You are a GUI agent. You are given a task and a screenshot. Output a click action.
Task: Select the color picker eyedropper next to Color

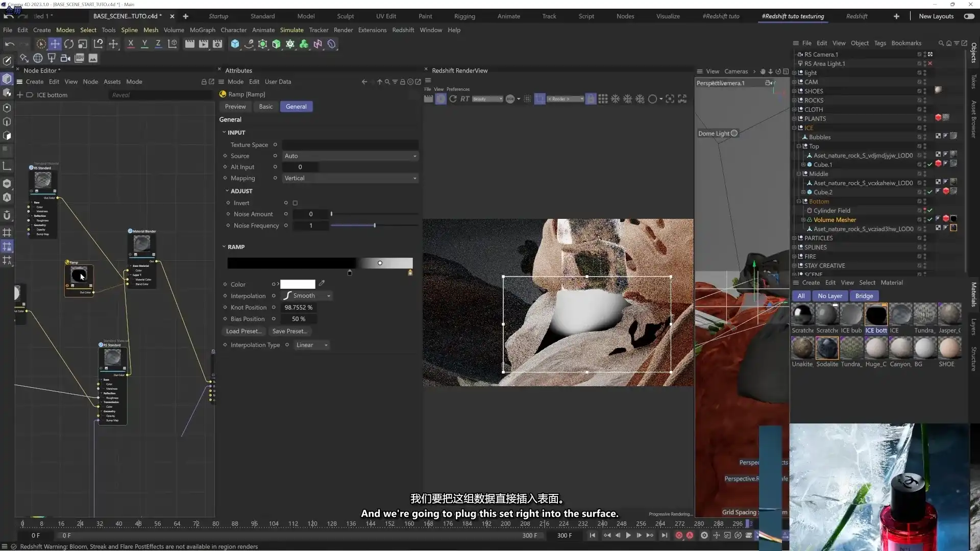coord(321,284)
